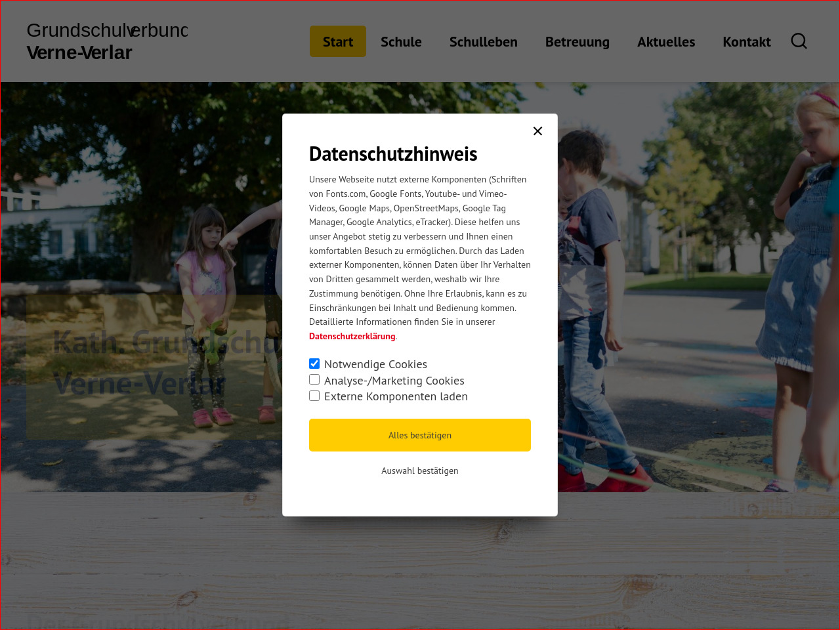The height and width of the screenshot is (630, 840).
Task: Tick the Externe Komponenten laden checkbox
Action: 314,396
